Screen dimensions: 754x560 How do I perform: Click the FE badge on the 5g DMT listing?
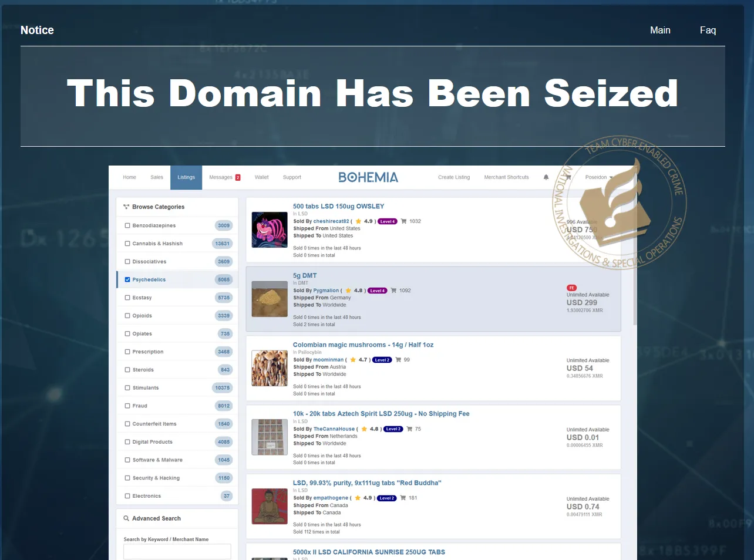click(x=571, y=288)
